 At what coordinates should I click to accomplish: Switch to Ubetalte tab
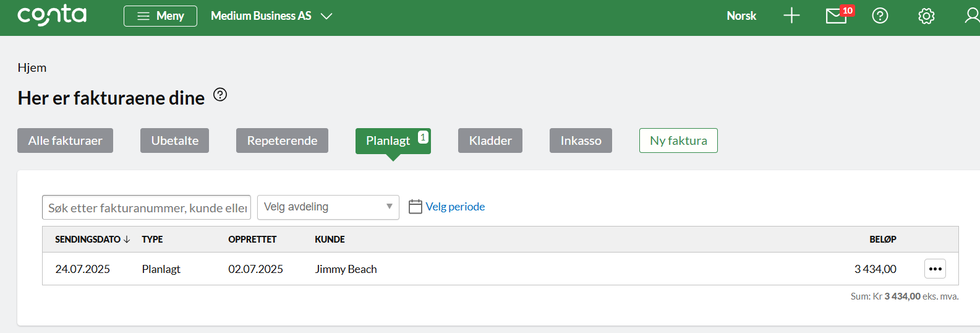175,141
